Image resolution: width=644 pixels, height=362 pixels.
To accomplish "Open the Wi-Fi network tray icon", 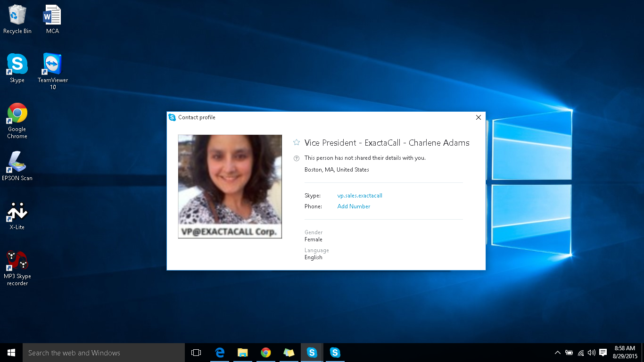I will (x=581, y=353).
